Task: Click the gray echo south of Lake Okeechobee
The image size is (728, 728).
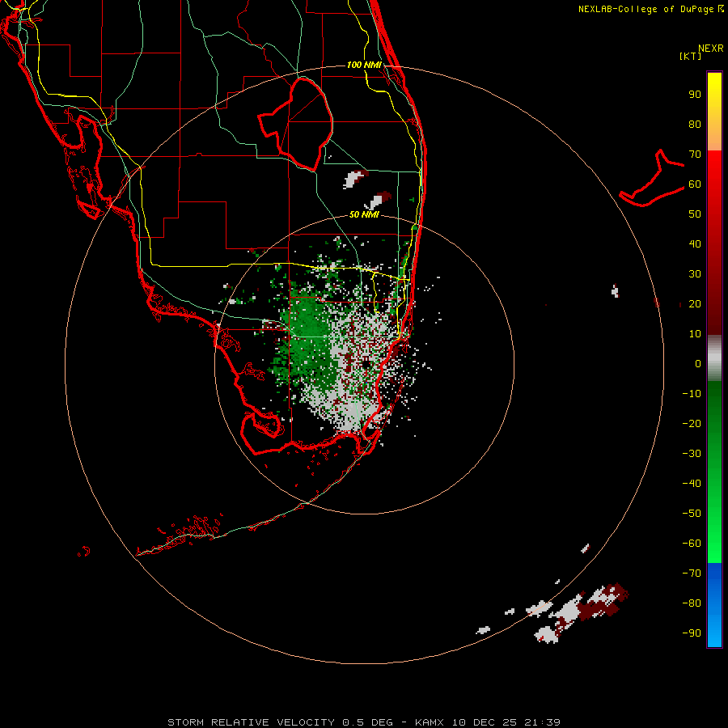Action: coord(353,180)
